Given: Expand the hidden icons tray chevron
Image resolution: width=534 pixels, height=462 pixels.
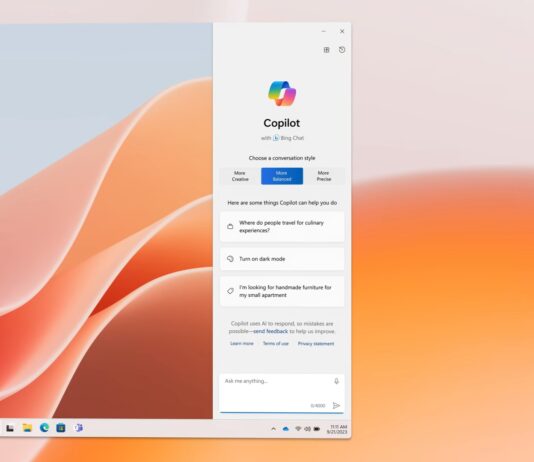Looking at the screenshot, I should pyautogui.click(x=273, y=429).
